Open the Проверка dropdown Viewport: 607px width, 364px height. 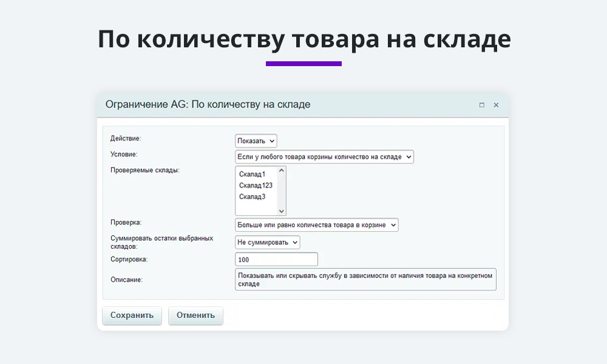coord(316,224)
